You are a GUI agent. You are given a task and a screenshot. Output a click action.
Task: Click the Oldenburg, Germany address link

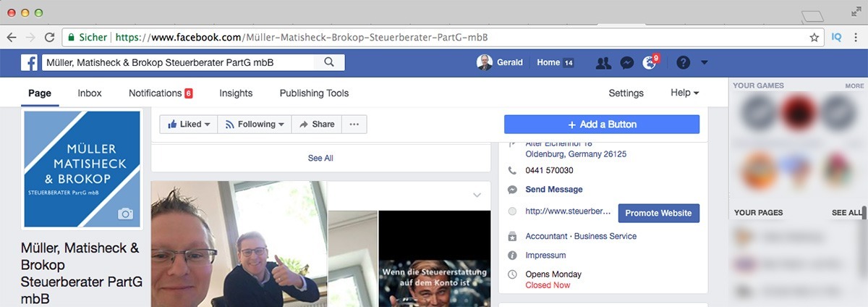(576, 154)
